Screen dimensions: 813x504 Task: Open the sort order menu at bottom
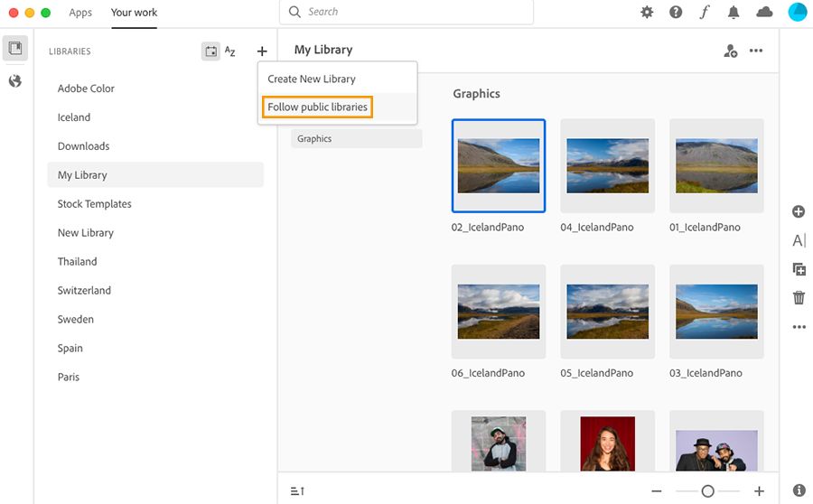tap(297, 490)
